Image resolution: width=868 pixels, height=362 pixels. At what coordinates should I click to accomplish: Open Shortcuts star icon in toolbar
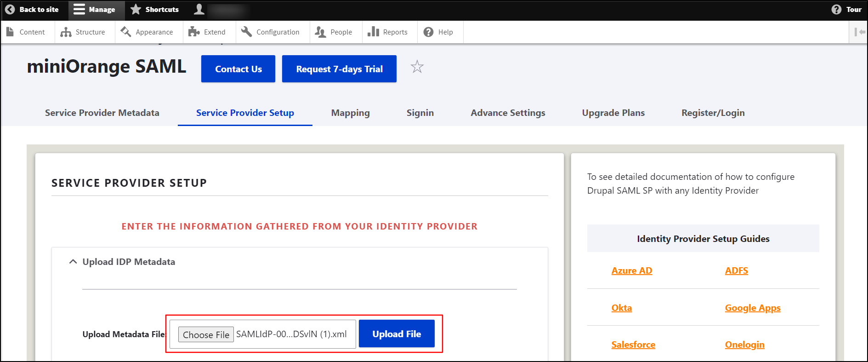tap(136, 9)
